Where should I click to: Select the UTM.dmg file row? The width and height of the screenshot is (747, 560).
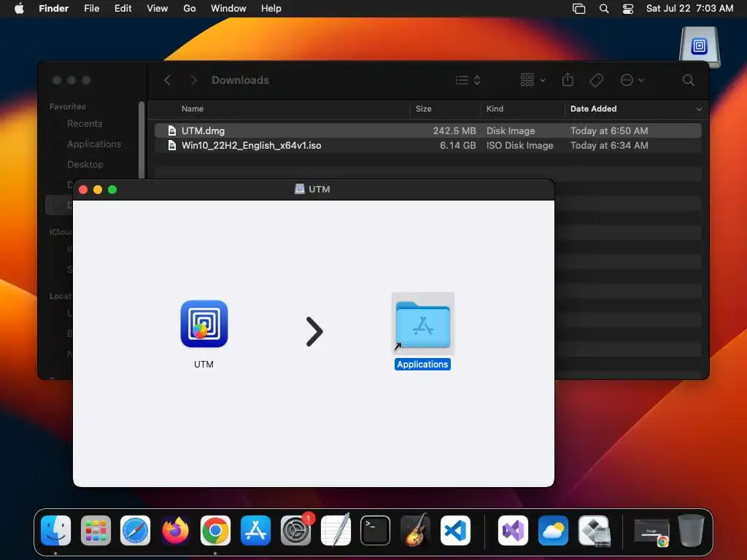coord(427,131)
